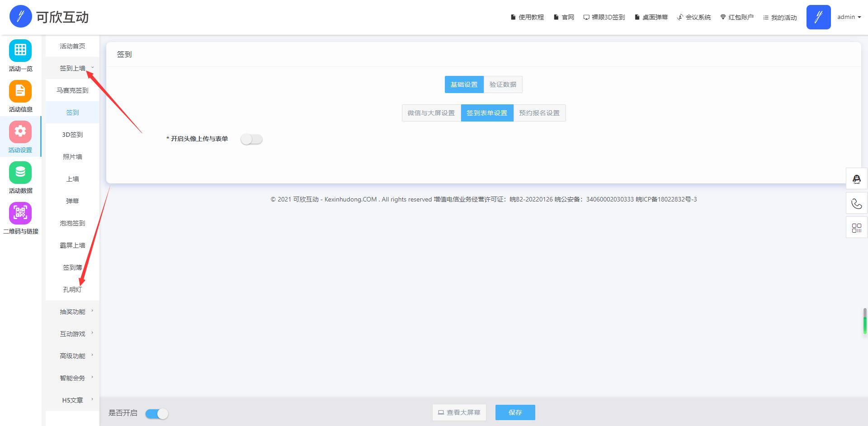Open 泡泡签到 menu item
This screenshot has height=426, width=868.
72,223
